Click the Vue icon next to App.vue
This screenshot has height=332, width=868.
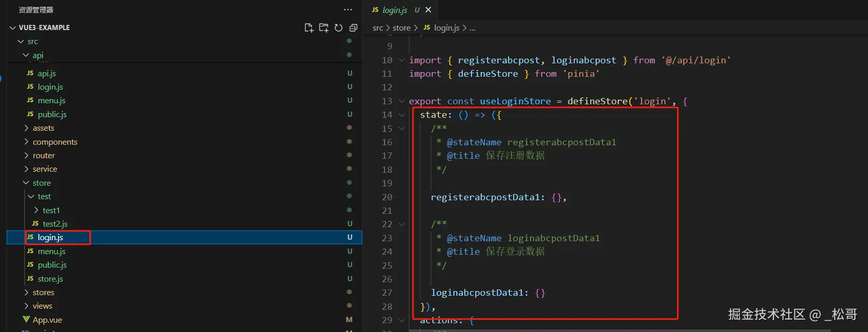(x=26, y=320)
